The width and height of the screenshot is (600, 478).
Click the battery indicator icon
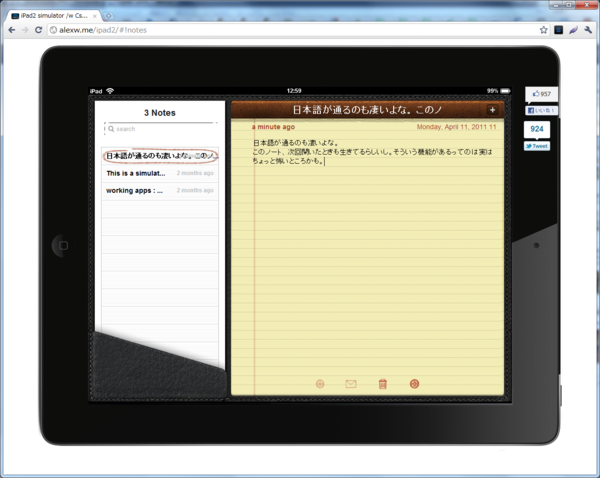click(505, 91)
